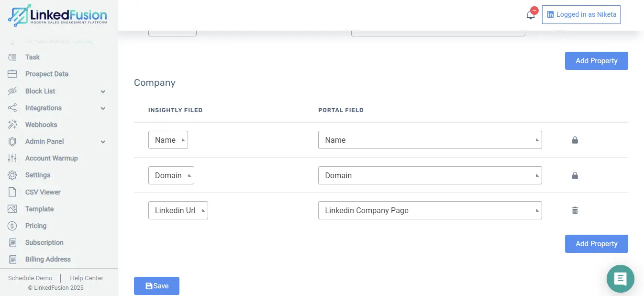
Task: Click the Template image icon
Action: (x=12, y=209)
